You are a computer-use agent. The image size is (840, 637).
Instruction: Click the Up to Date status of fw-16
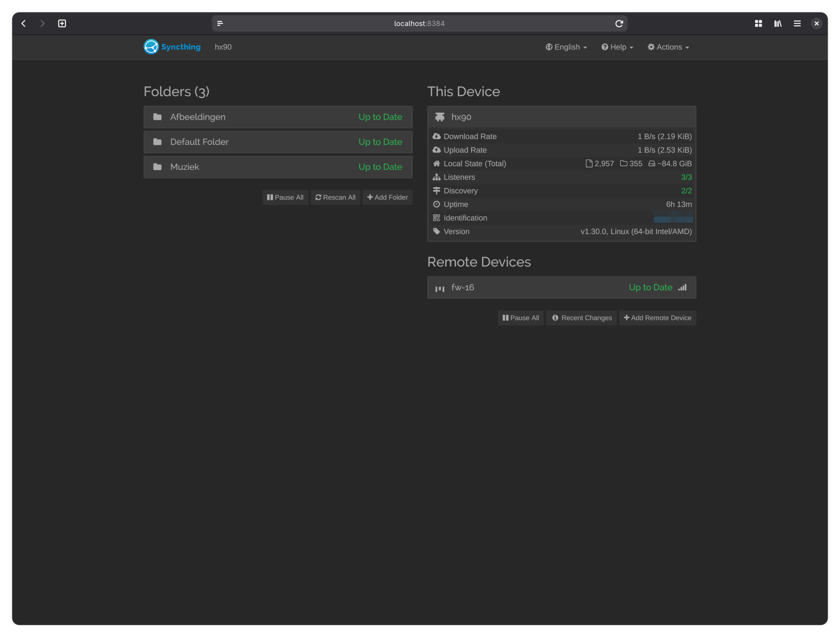651,287
